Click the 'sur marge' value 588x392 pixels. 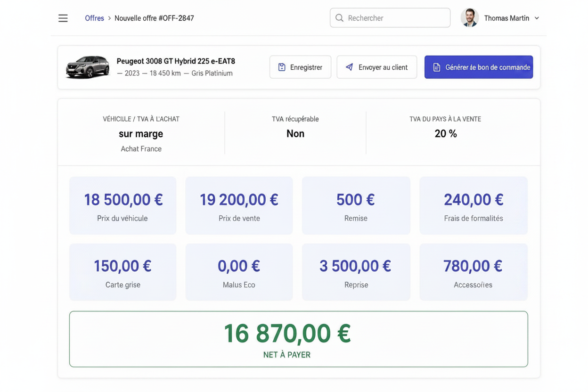click(x=141, y=134)
